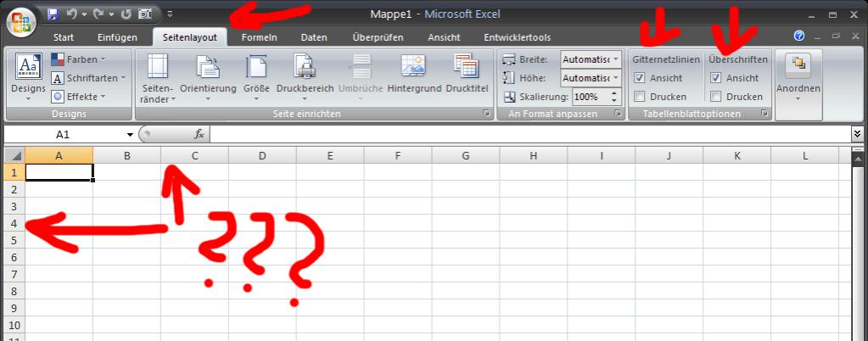
Task: Redo the action in Quick Access toolbar
Action: (x=98, y=14)
